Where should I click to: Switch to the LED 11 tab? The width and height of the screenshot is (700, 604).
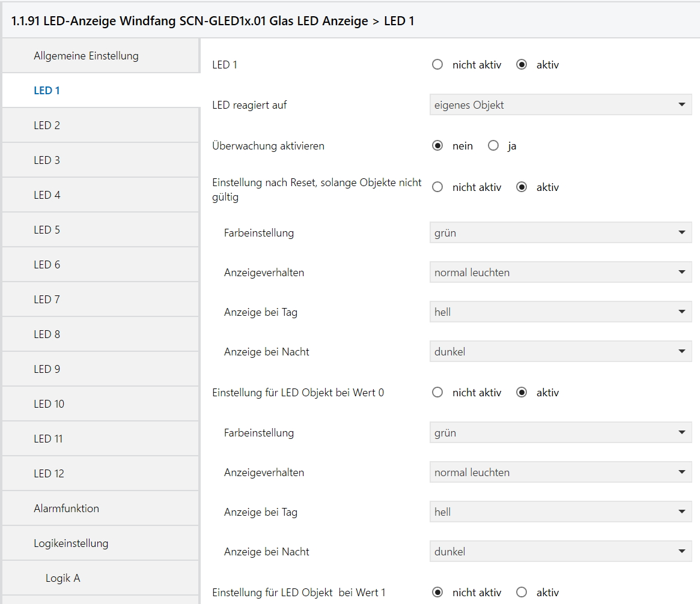click(x=100, y=438)
